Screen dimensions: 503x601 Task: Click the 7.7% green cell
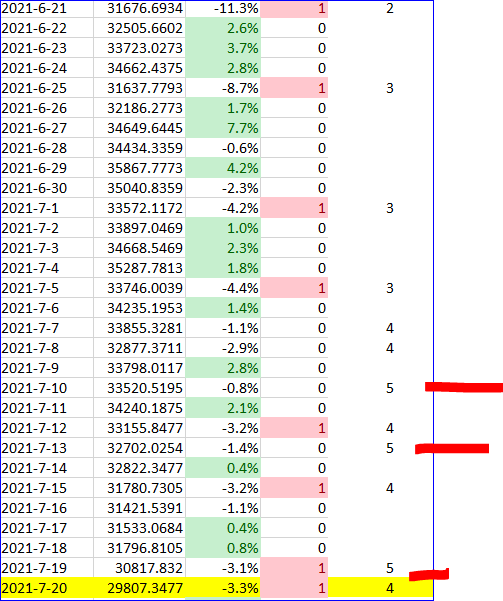click(x=223, y=128)
